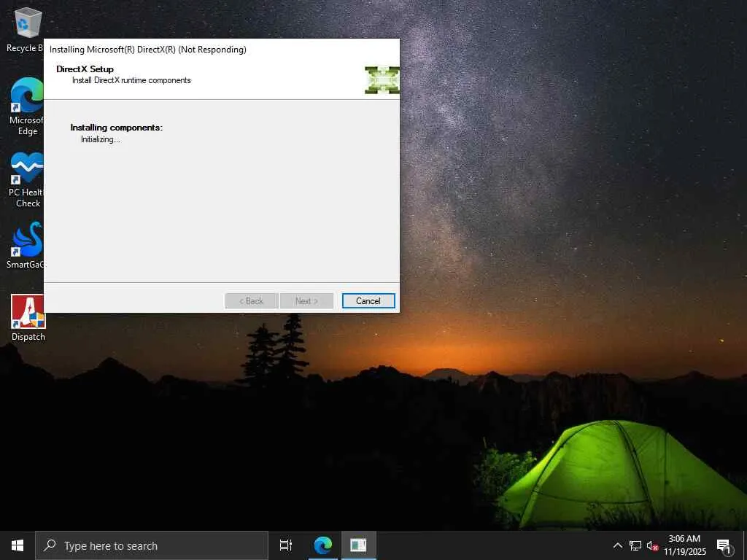The height and width of the screenshot is (560, 747).
Task: Open the notifications action center
Action: point(724,545)
